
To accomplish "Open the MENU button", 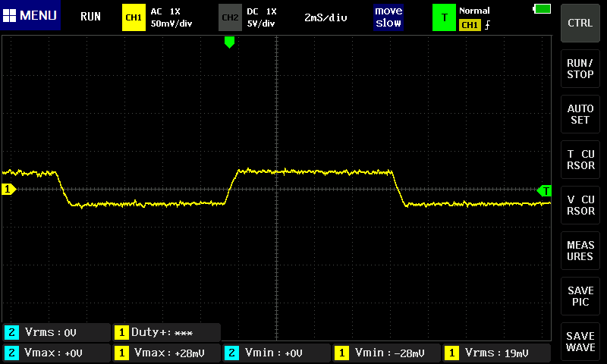I will [x=30, y=15].
